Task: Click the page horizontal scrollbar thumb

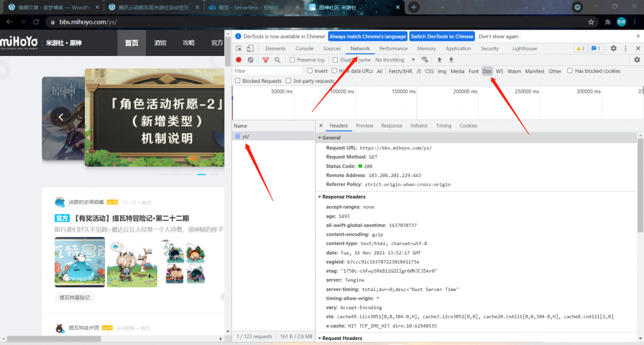Action: pos(54,339)
